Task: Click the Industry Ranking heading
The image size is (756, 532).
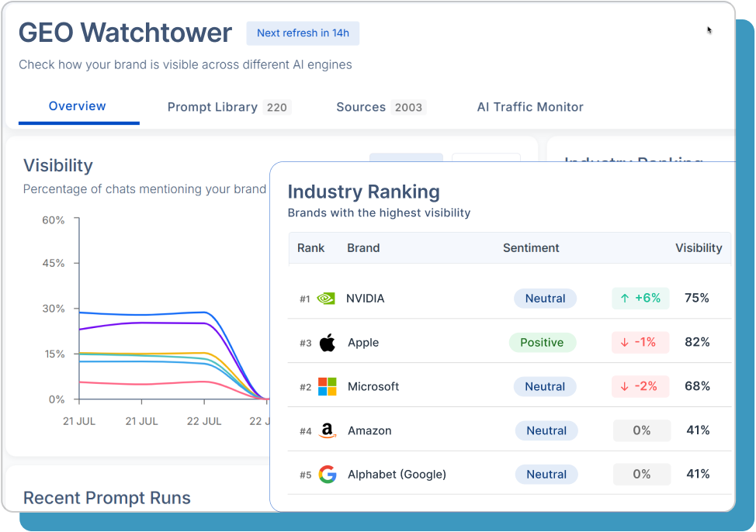Action: 363,192
